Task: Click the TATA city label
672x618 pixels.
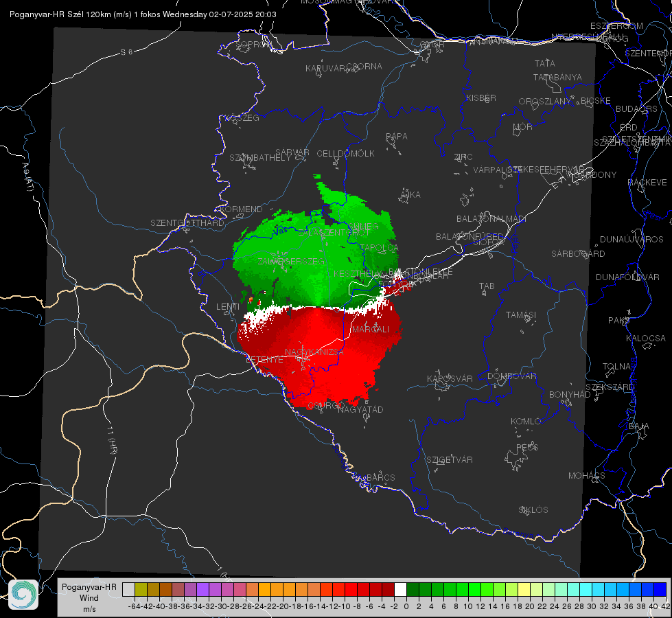Action: [x=545, y=63]
